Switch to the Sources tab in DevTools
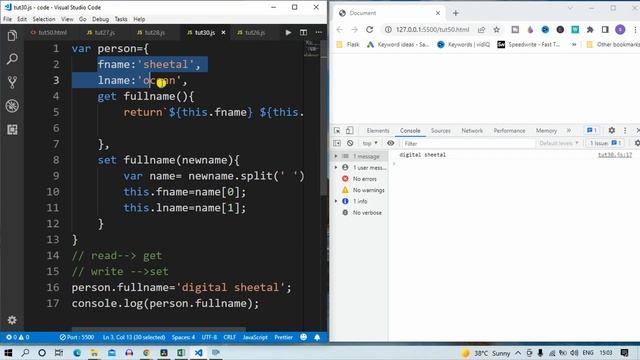Image resolution: width=640 pixels, height=360 pixels. pyautogui.click(x=441, y=131)
